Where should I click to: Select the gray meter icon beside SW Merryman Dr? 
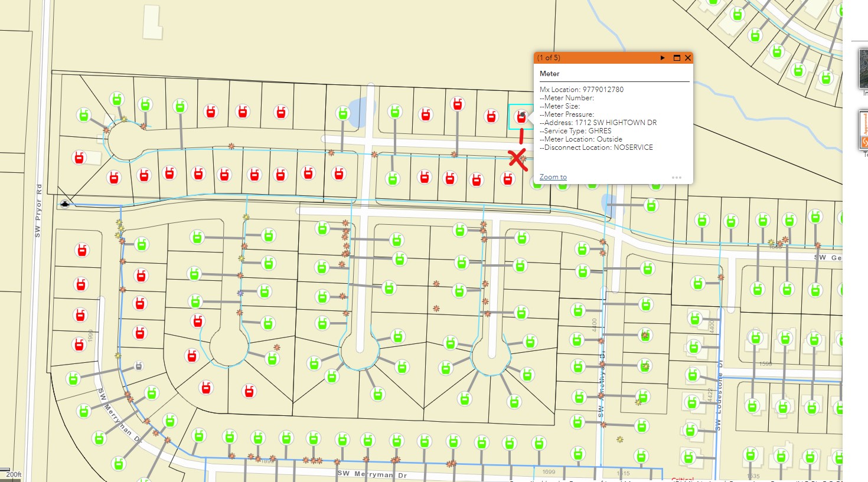pos(139,366)
